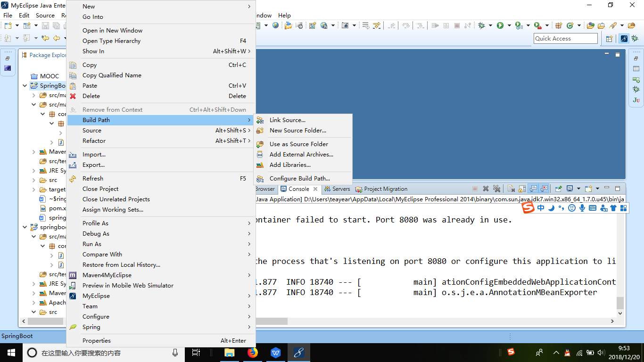Choose Add External Archives from submenu
Screen dimensions: 644x362
303,155
